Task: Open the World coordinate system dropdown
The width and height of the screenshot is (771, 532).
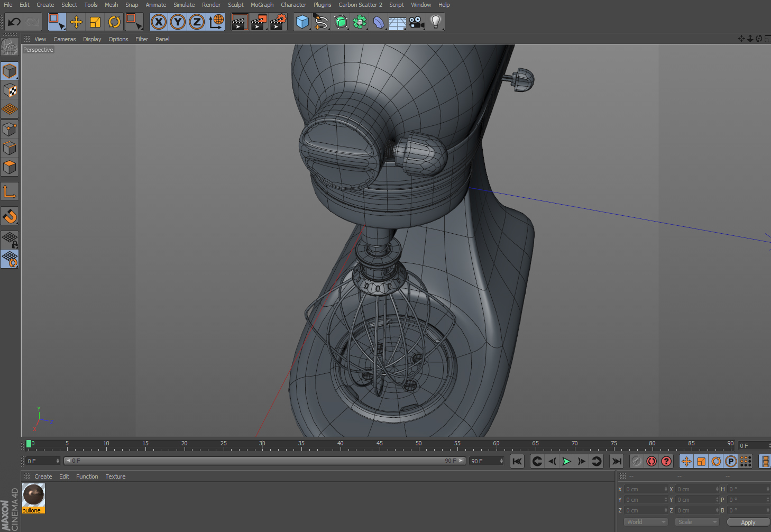Action: 646,522
